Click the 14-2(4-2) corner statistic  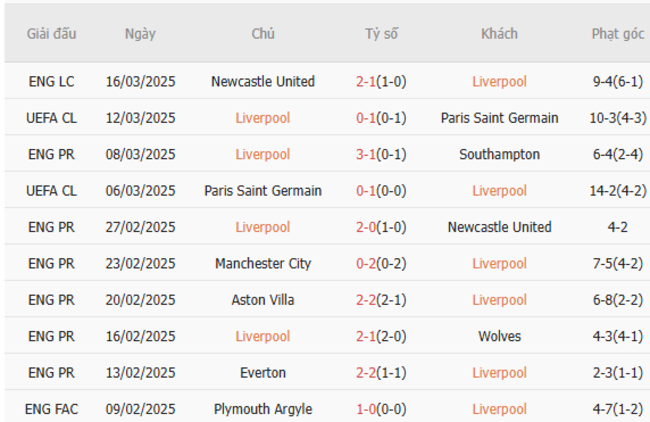tap(617, 191)
